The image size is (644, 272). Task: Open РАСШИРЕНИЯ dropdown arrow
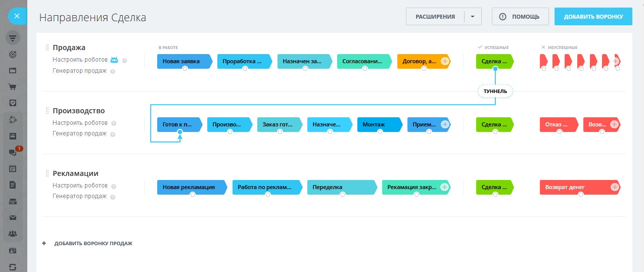click(x=472, y=17)
